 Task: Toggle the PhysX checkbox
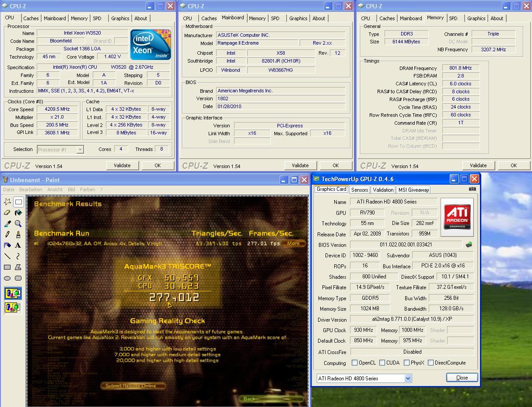407,363
